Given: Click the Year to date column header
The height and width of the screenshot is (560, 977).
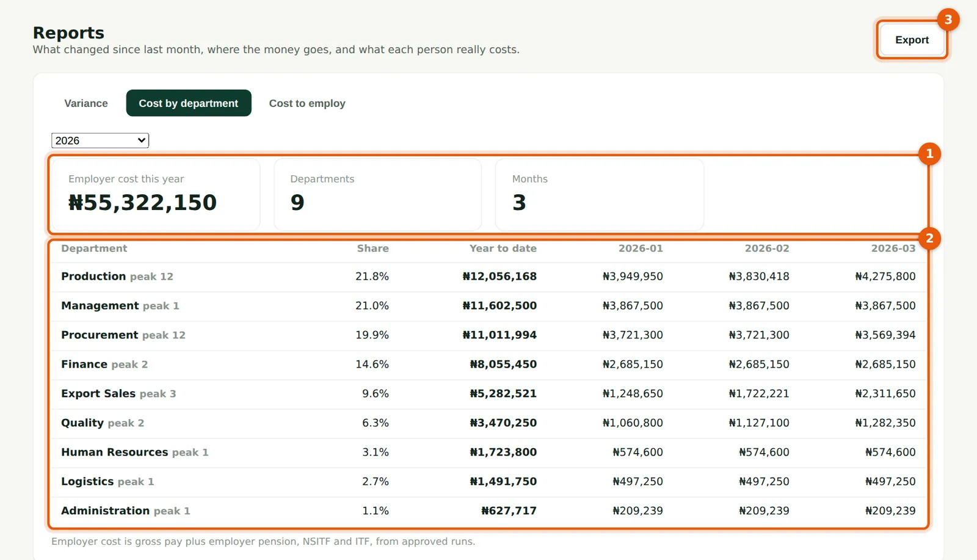Looking at the screenshot, I should (x=503, y=249).
